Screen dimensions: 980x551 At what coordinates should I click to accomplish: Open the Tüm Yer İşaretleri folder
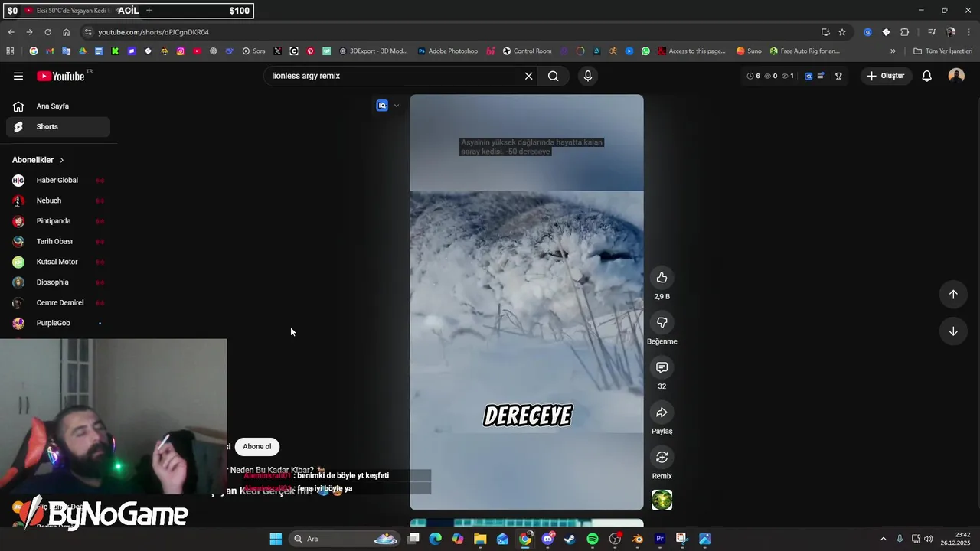click(942, 51)
